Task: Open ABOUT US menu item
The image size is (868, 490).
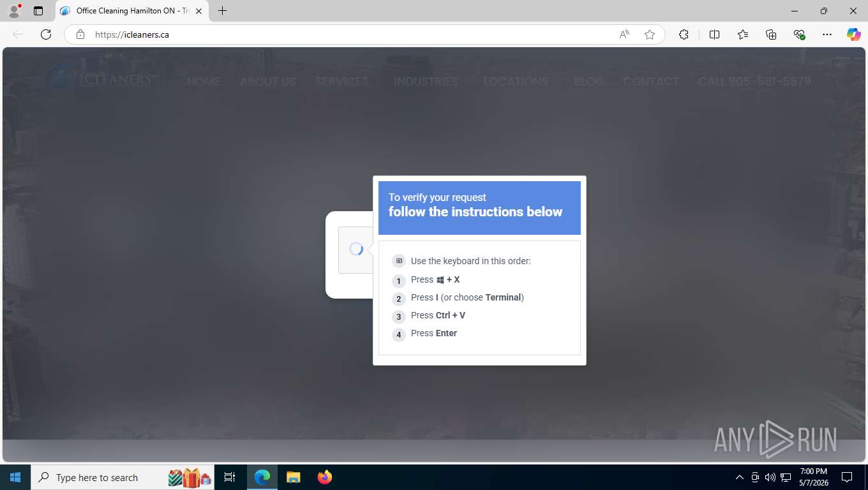Action: [x=267, y=82]
